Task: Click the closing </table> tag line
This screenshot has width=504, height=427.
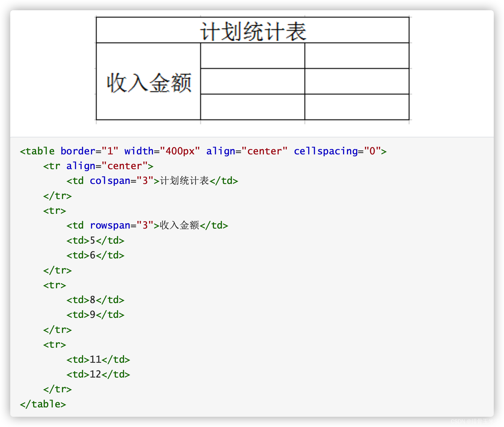Action: click(43, 404)
